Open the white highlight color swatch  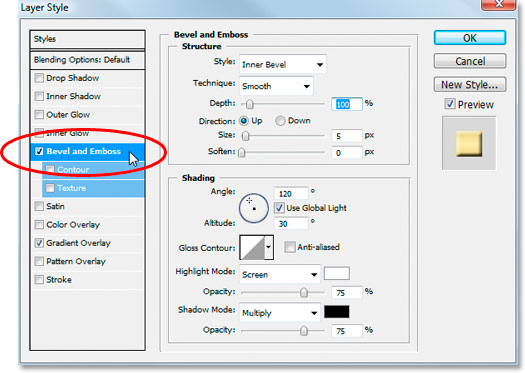336,273
